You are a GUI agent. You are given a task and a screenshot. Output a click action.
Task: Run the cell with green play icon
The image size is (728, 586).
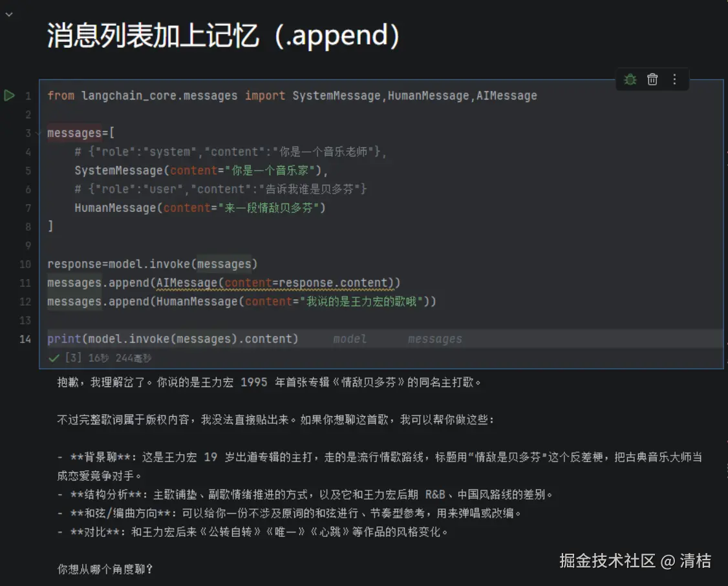click(9, 95)
